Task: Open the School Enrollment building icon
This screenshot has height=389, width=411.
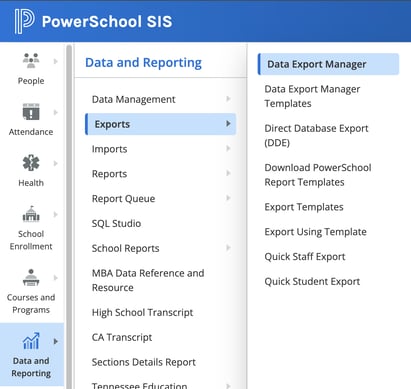Action: click(x=31, y=214)
